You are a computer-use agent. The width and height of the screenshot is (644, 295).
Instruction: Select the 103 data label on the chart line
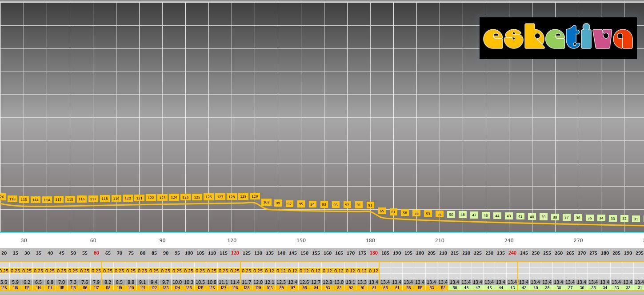tap(266, 202)
